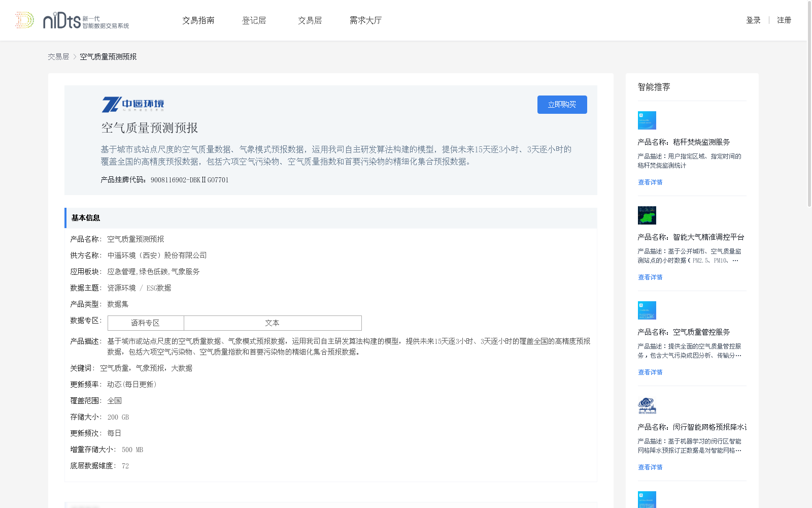Click the 立即购买 button
The height and width of the screenshot is (508, 812).
pos(562,105)
